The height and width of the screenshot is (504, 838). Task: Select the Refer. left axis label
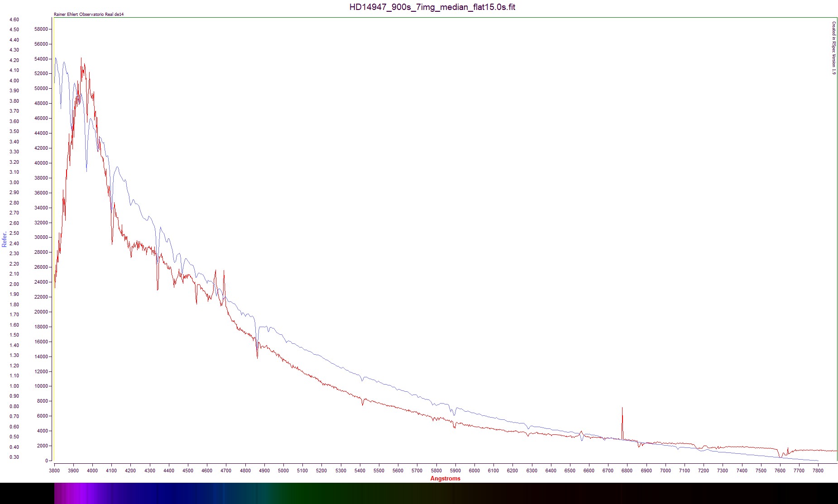[5, 239]
